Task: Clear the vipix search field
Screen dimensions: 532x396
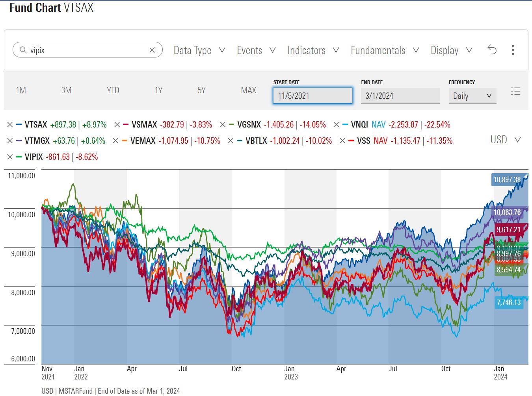Action: tap(153, 50)
